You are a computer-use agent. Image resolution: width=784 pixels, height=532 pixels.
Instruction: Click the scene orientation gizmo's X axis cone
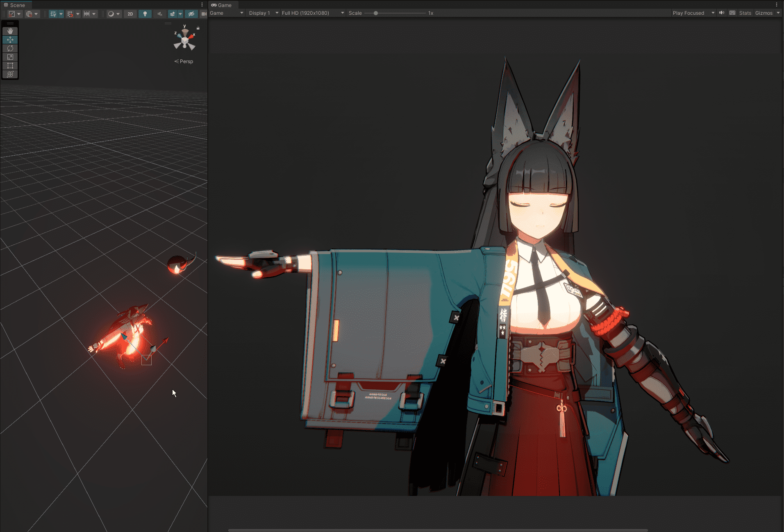(191, 36)
